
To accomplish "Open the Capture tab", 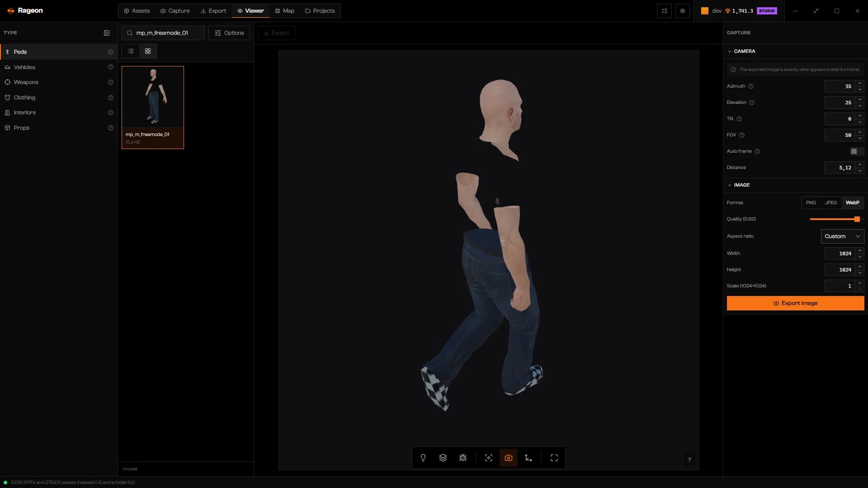I will click(175, 11).
